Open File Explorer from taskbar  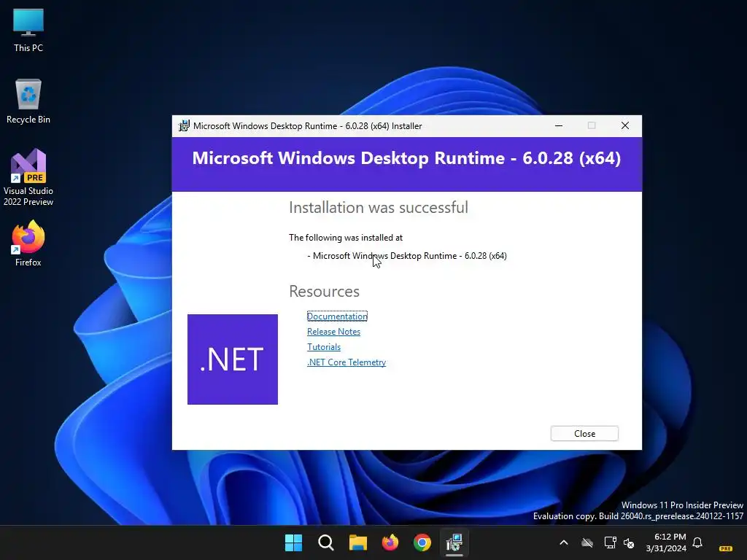(357, 542)
